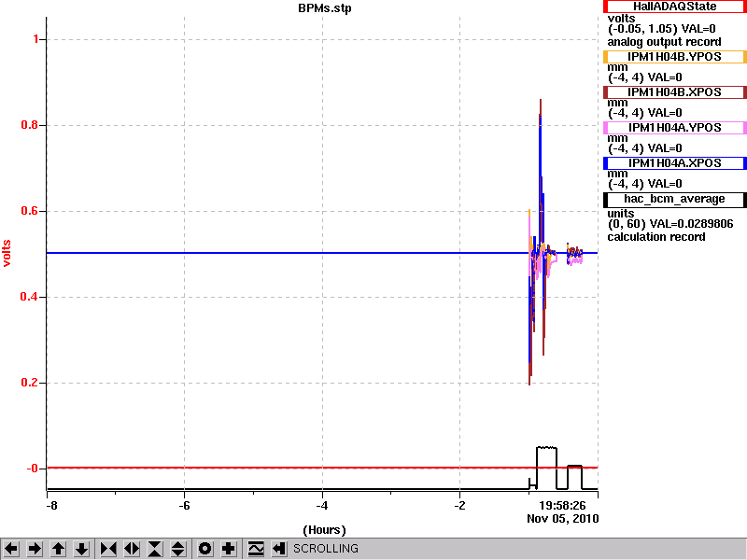Select the IPM1H04A.XPOS legend entry
The height and width of the screenshot is (560, 747).
674,162
